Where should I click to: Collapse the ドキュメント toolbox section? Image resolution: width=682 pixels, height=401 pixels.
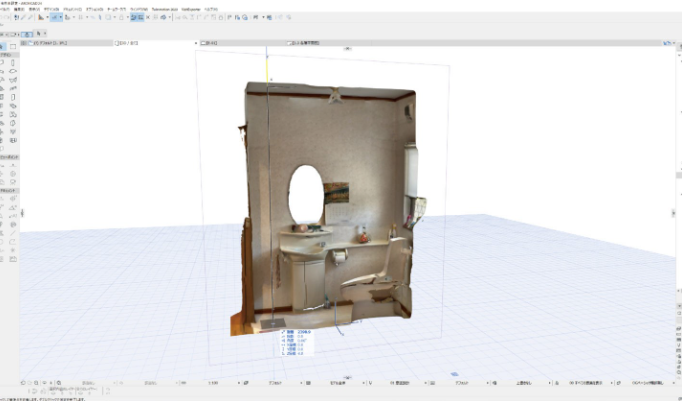coord(9,191)
